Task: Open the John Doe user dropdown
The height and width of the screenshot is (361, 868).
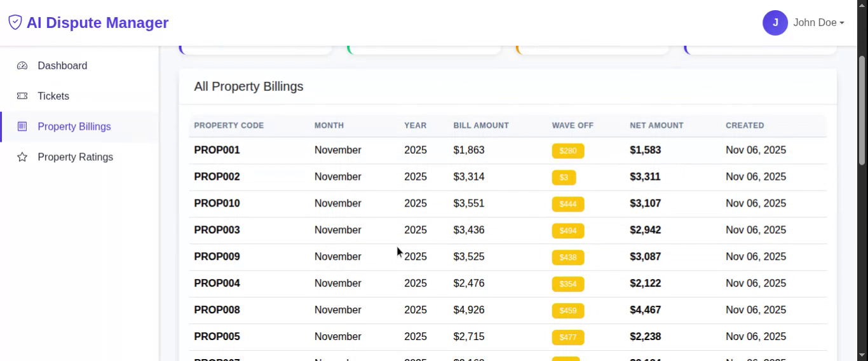Action: pos(818,23)
